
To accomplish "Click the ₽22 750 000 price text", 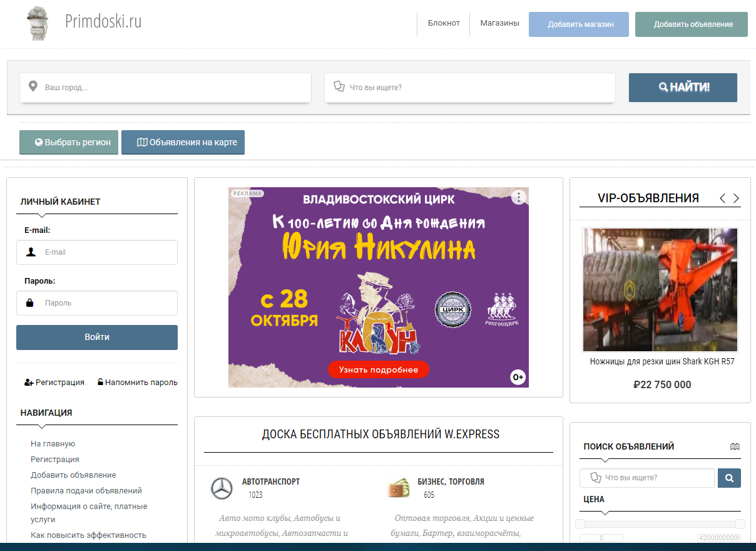I will pyautogui.click(x=662, y=384).
